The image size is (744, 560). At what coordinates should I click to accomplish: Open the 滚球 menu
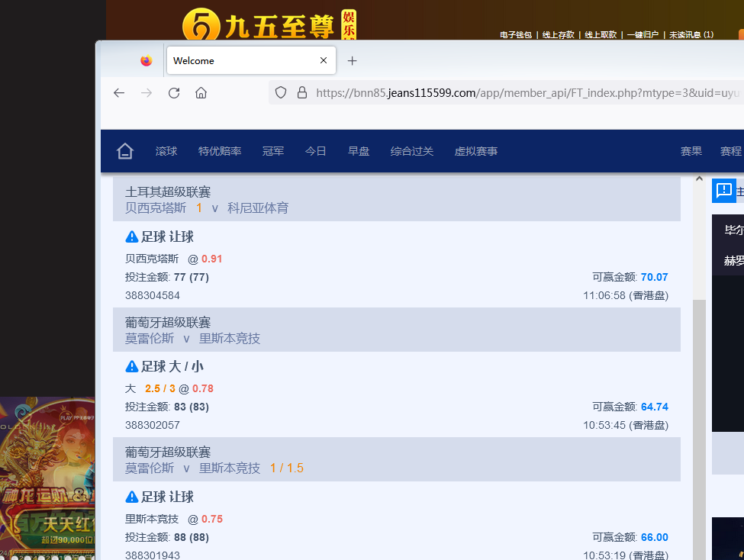(166, 151)
